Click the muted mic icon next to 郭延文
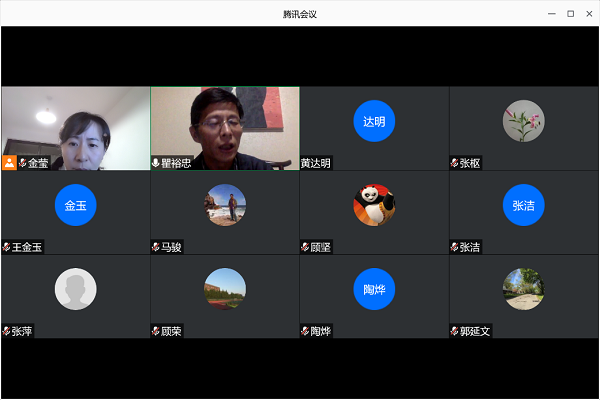 [455, 331]
